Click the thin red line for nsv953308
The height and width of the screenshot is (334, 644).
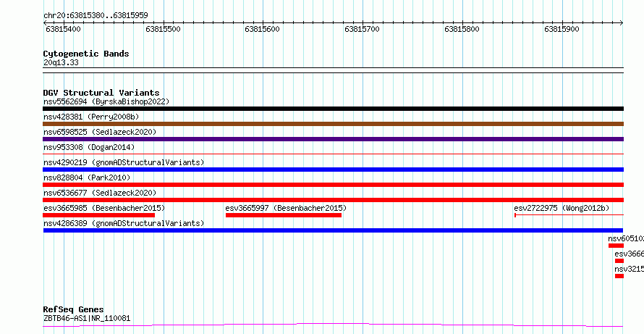(333, 154)
